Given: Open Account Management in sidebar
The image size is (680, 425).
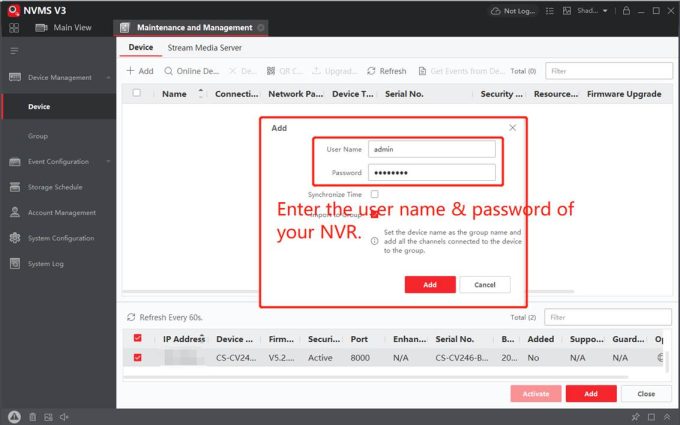Looking at the screenshot, I should tap(61, 213).
